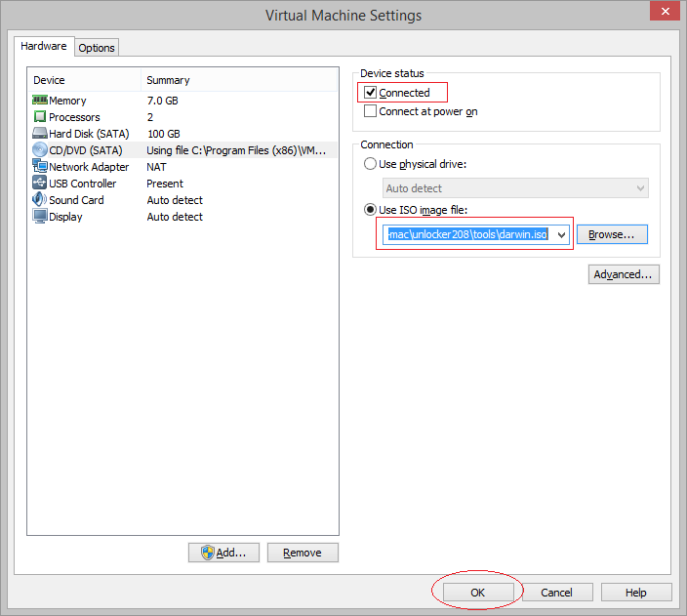Click the 100 GB disk summary
687x616 pixels.
pos(163,134)
